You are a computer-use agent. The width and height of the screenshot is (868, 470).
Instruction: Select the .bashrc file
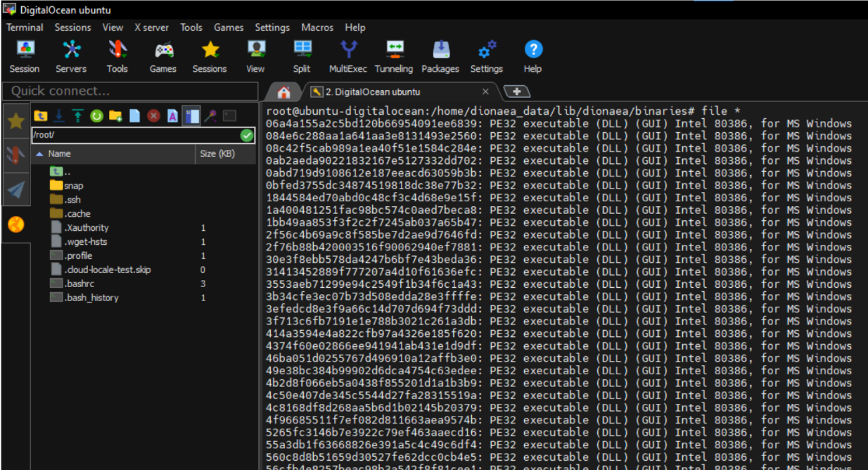coord(79,284)
